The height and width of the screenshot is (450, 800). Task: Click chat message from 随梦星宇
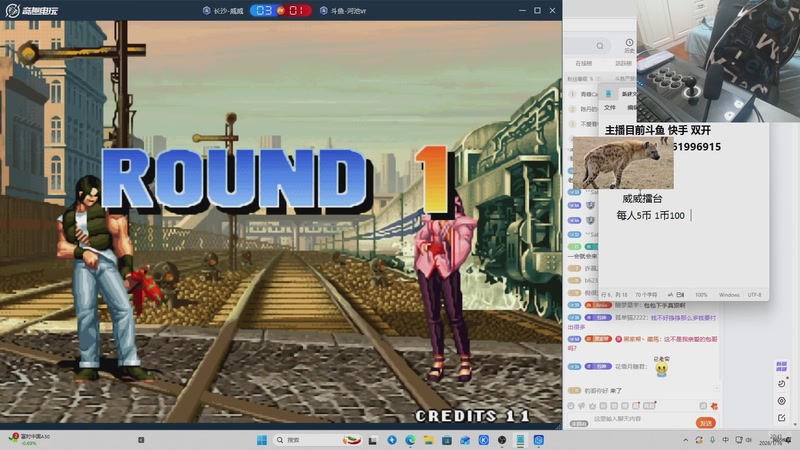tap(627, 305)
